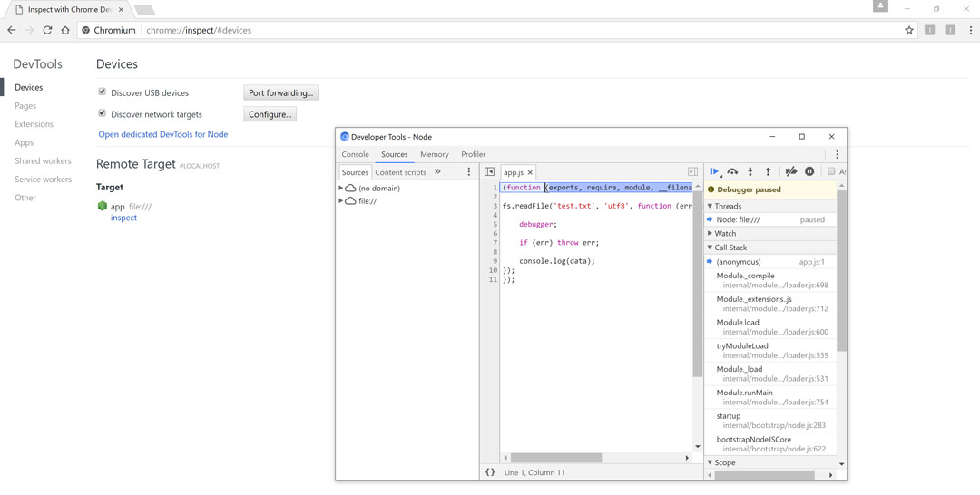Image resolution: width=980 pixels, height=495 pixels.
Task: View site info icon in address bar
Action: coord(86,30)
